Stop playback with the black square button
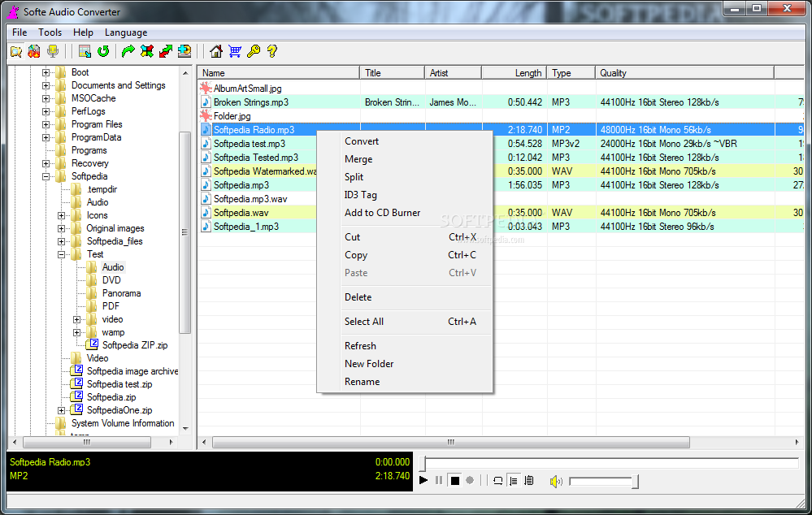812x515 pixels. click(454, 480)
